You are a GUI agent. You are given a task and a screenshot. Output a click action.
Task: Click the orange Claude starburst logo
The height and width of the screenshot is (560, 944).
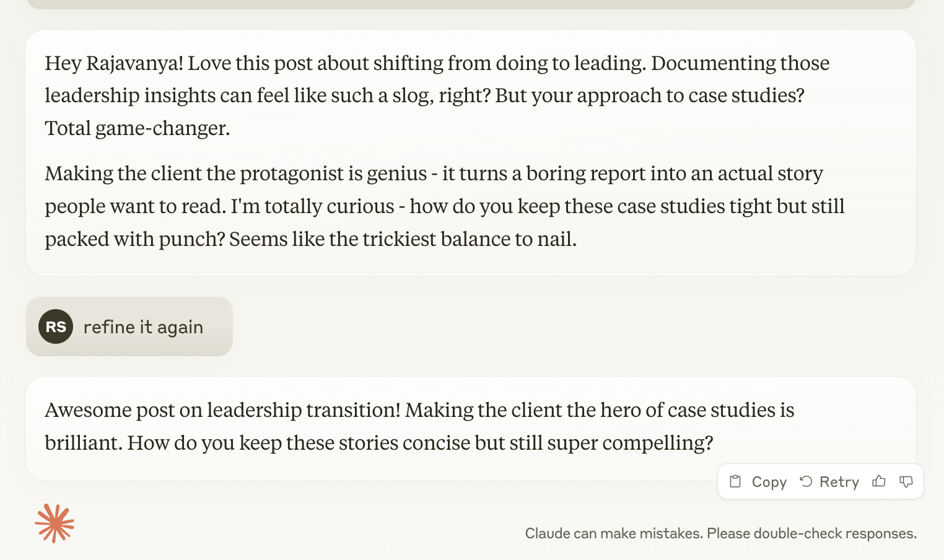click(55, 523)
